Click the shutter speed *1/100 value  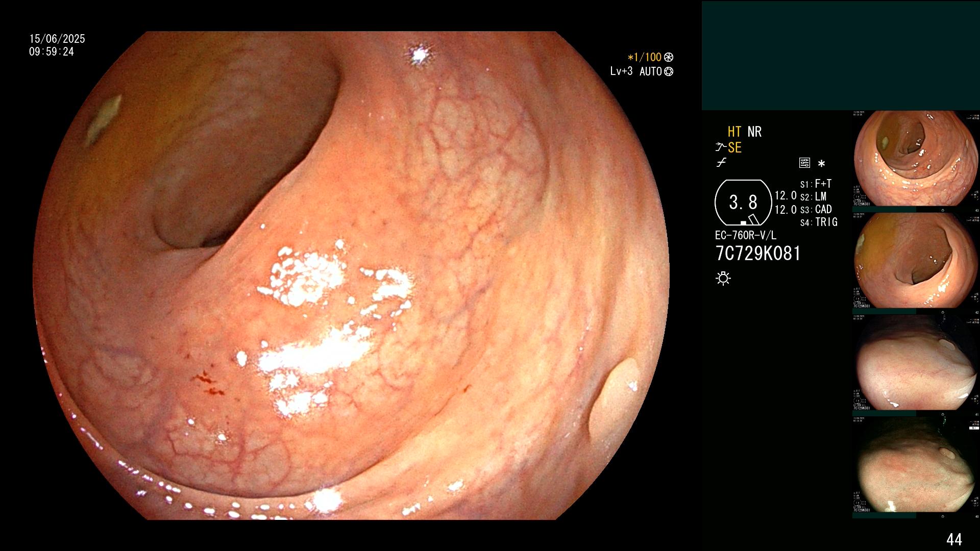click(644, 57)
